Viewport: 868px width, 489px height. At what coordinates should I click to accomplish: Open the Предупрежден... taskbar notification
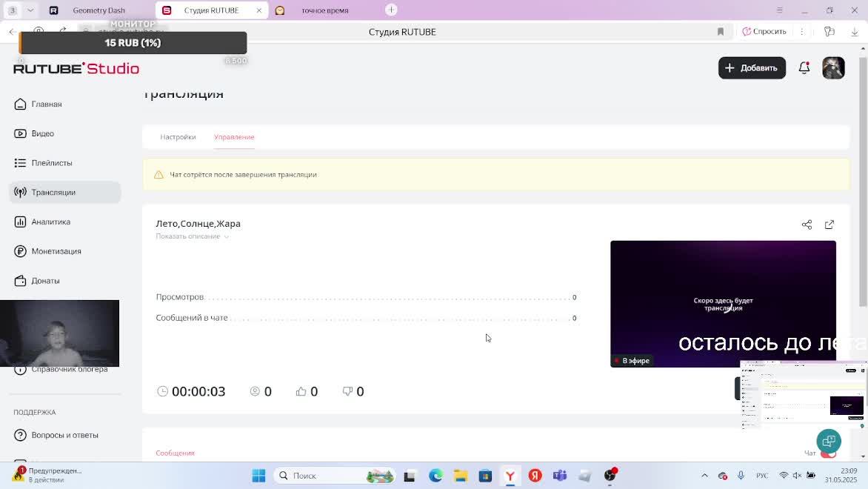pyautogui.click(x=48, y=475)
